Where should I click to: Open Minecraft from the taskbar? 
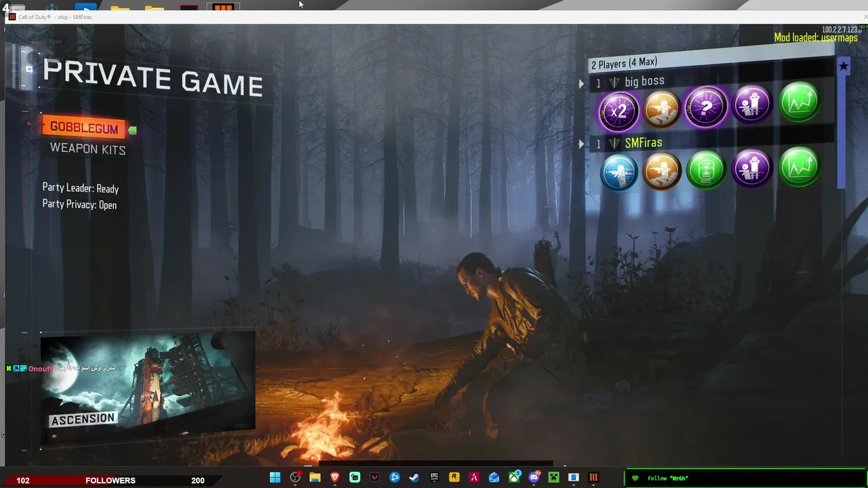click(553, 478)
